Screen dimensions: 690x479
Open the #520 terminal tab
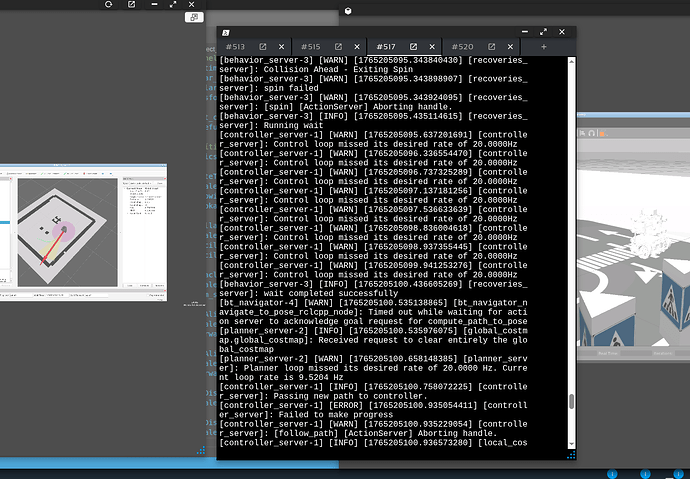click(463, 47)
